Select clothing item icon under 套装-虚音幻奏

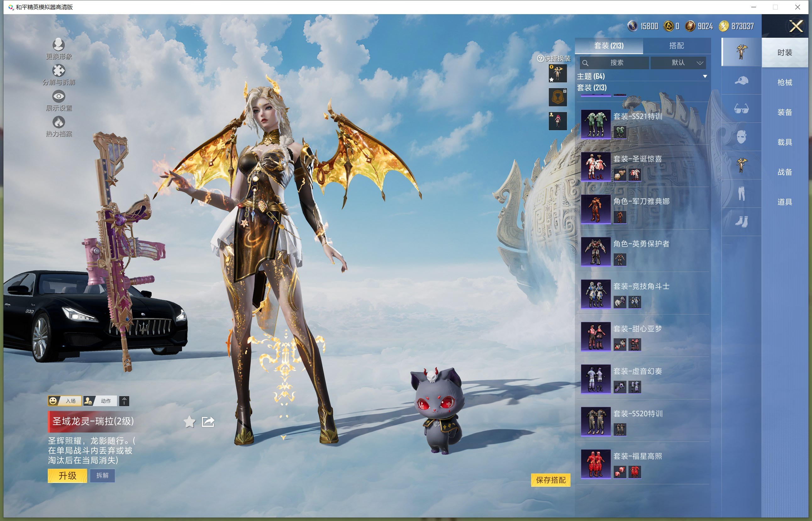pyautogui.click(x=634, y=387)
